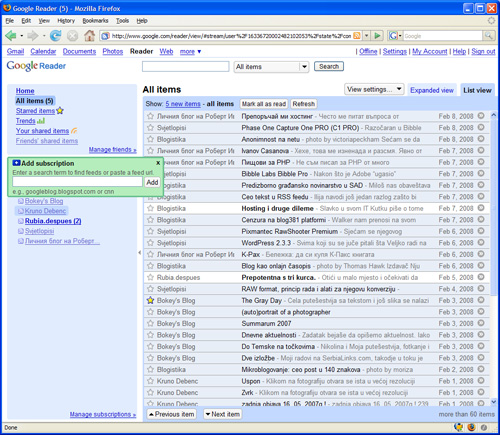This screenshot has width=500, height=435.
Task: Open the View settings dropdown
Action: click(374, 89)
